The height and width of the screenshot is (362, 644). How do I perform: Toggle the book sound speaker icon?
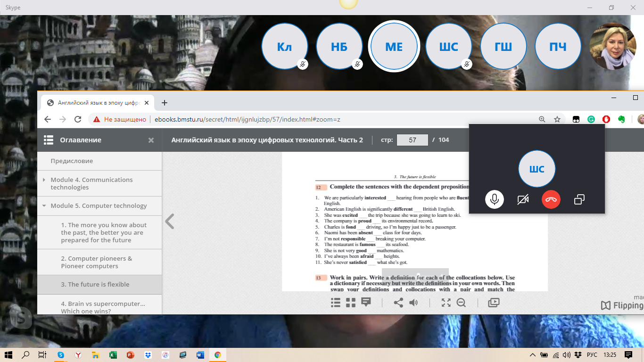pos(413,303)
